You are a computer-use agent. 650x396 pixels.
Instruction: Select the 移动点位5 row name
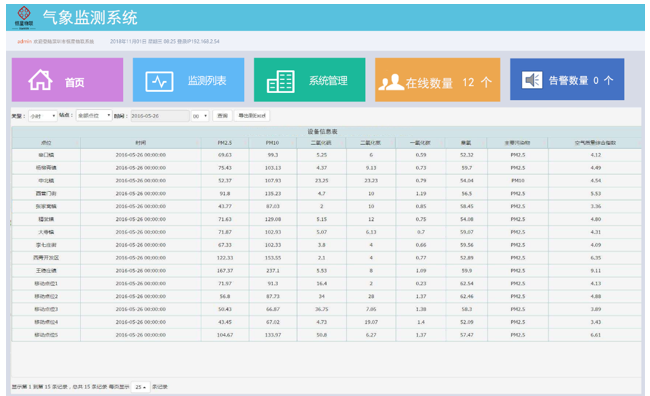coord(46,335)
